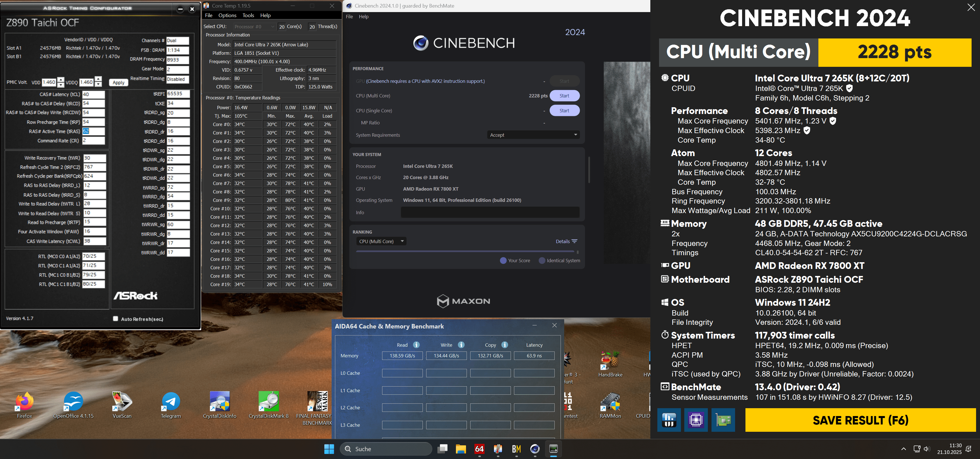
Task: Start the CPU (Single Core) benchmark
Action: pos(564,111)
